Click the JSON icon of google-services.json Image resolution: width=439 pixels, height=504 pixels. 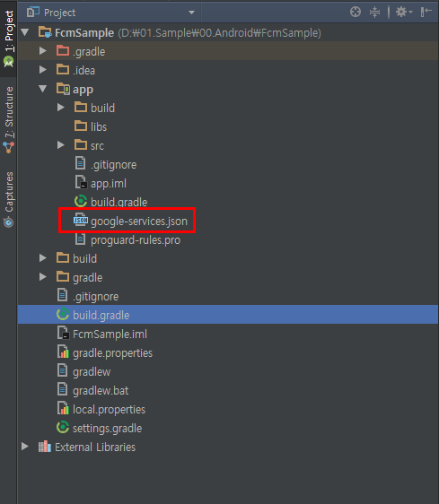click(81, 220)
